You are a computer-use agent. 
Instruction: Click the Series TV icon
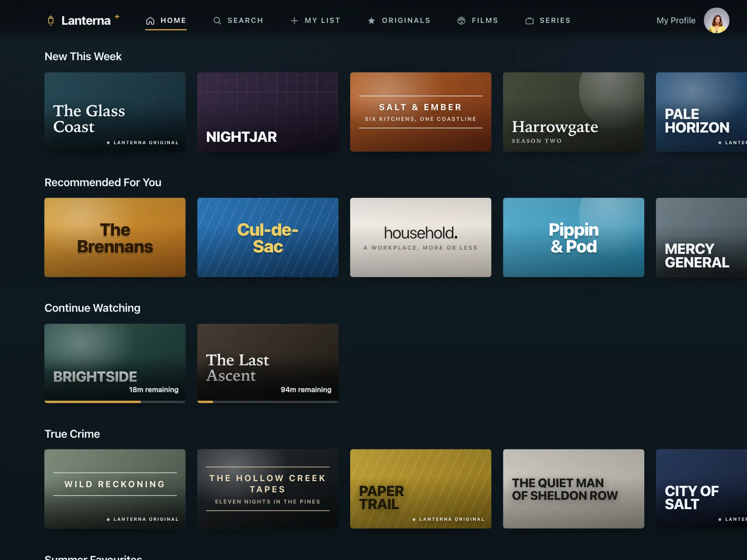point(529,21)
